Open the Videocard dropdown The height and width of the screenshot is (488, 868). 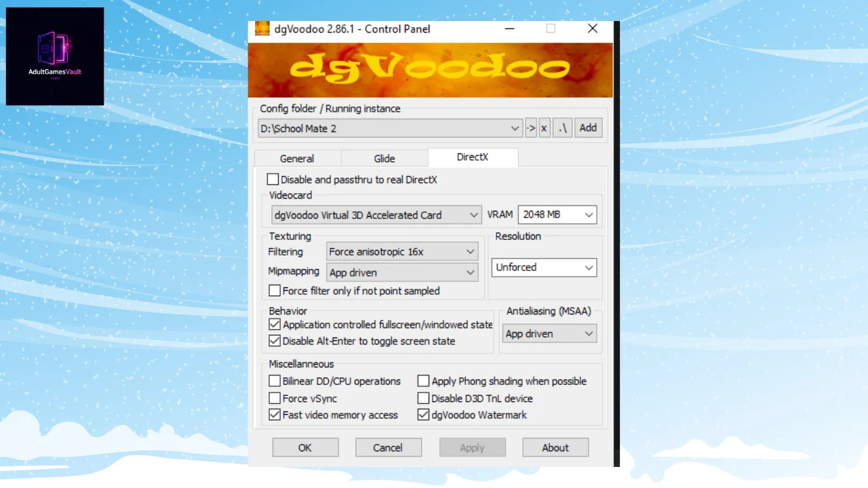tap(376, 215)
